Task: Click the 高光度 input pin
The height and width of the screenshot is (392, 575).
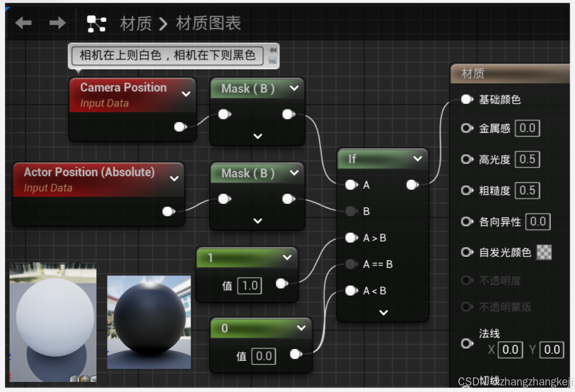Action: click(x=467, y=159)
